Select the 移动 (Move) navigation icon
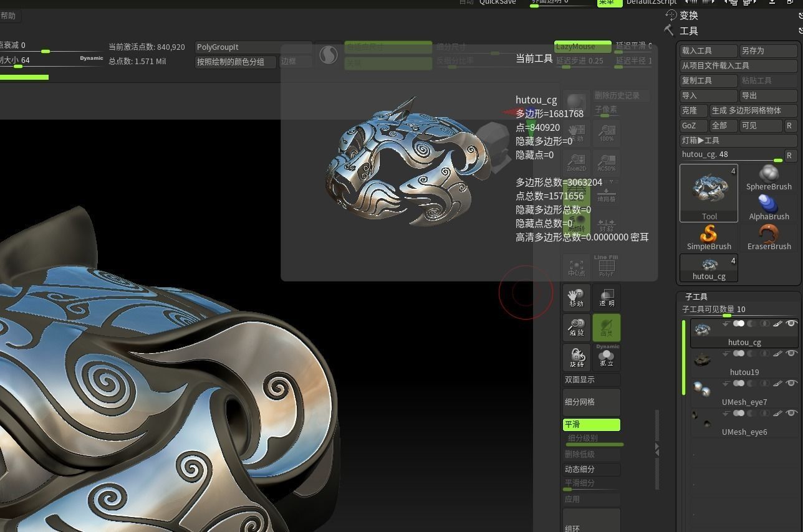Screen dimensions: 803x532 point(576,297)
